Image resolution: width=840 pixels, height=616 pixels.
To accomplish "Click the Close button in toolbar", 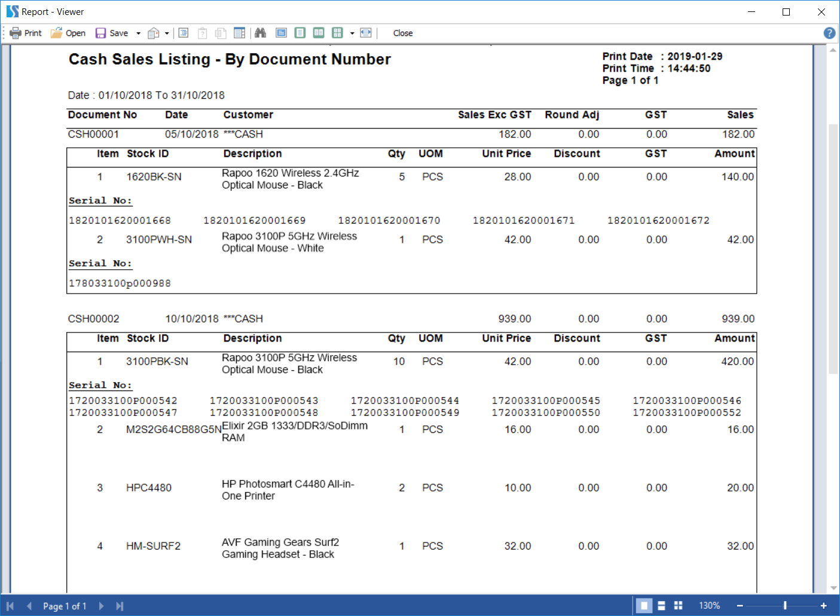I will click(403, 33).
